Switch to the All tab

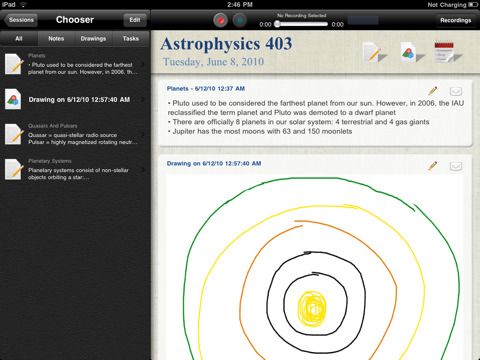19,39
